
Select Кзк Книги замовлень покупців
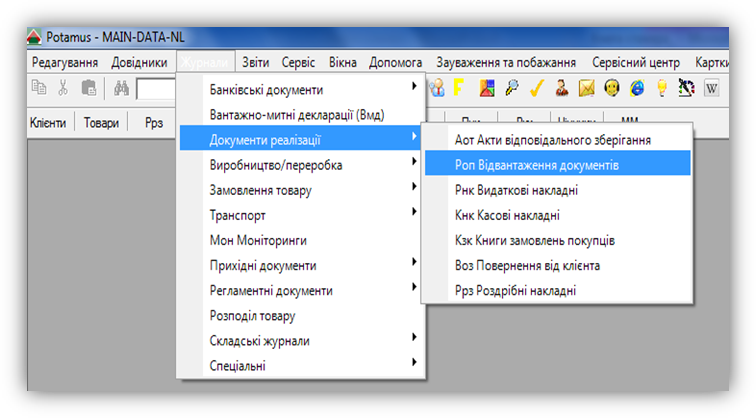click(557, 240)
